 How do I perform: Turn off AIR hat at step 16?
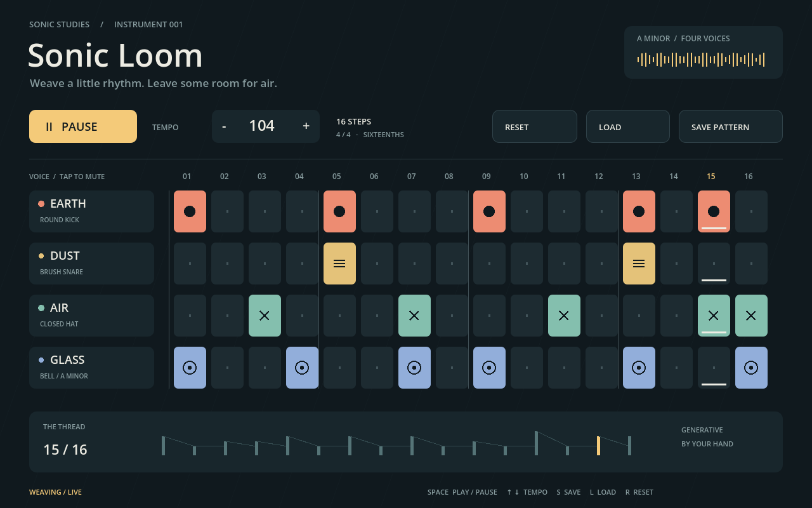751,316
